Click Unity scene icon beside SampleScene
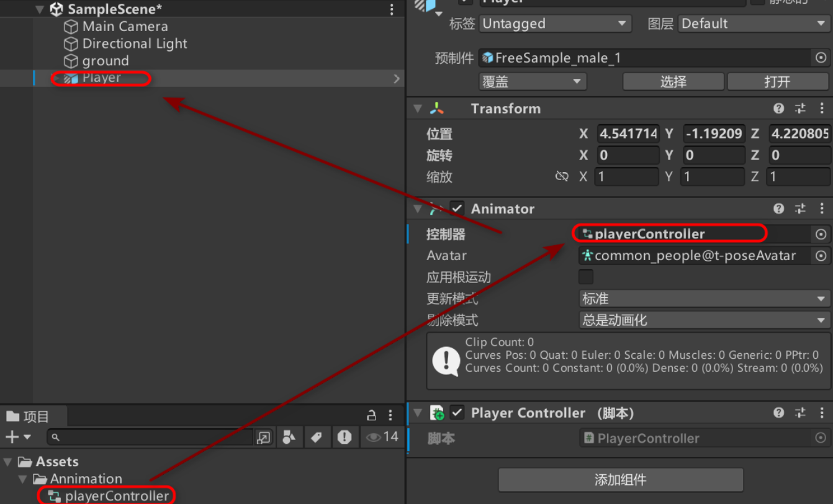Image resolution: width=833 pixels, height=504 pixels. click(56, 9)
